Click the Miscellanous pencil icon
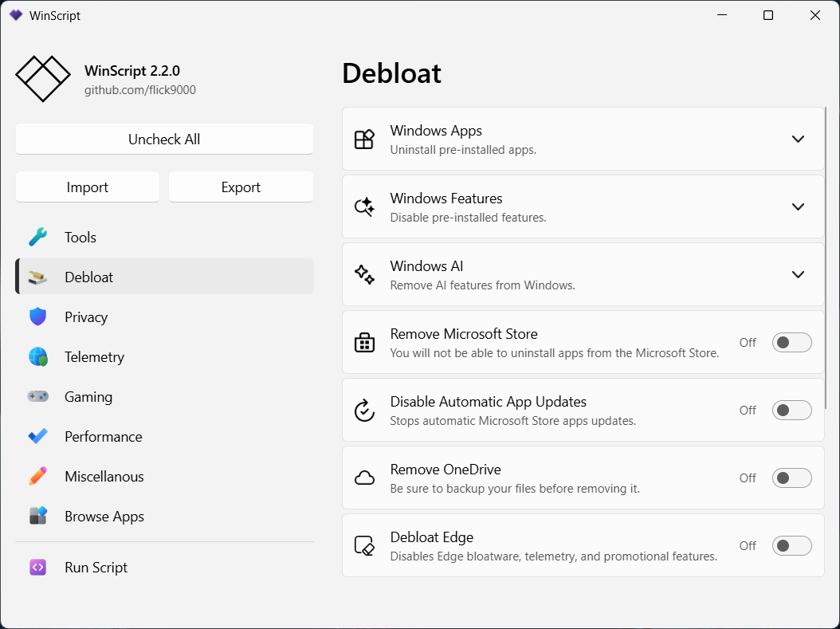Image resolution: width=840 pixels, height=629 pixels. [37, 477]
